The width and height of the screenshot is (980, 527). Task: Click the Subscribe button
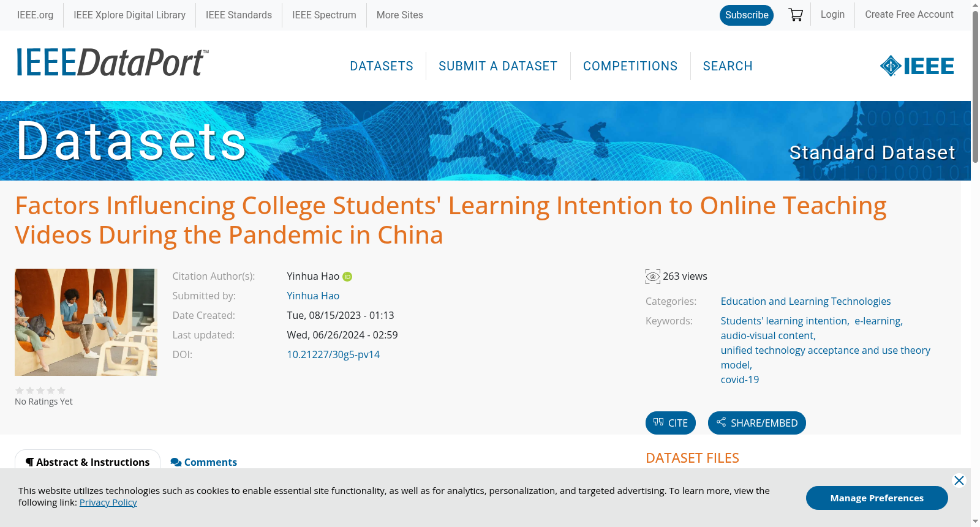[747, 15]
